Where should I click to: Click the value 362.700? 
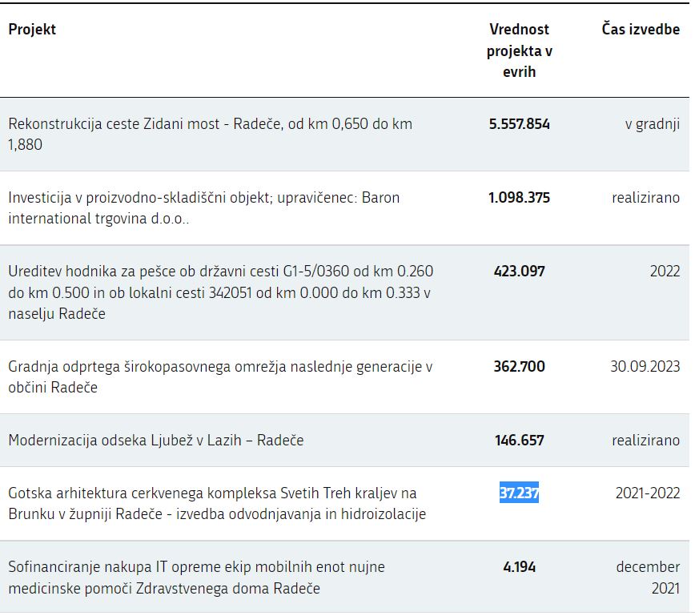pos(519,367)
